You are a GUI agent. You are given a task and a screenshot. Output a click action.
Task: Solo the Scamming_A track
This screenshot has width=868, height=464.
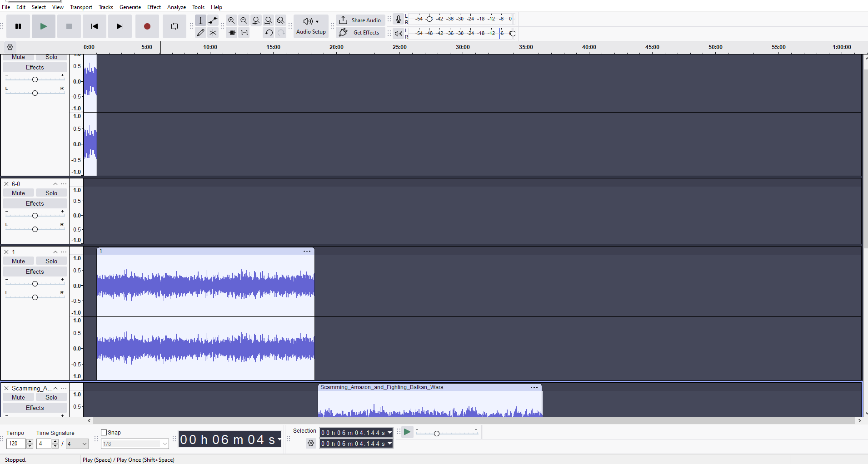pyautogui.click(x=51, y=397)
